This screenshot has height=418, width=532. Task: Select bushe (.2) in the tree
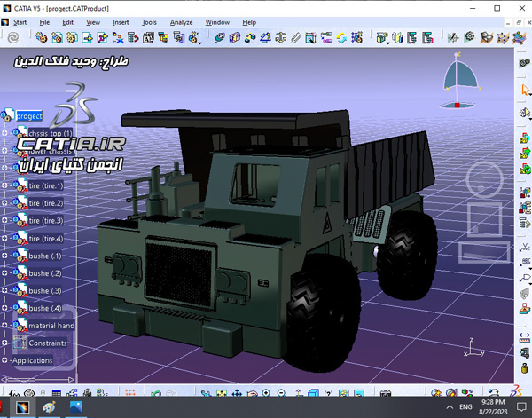click(45, 273)
